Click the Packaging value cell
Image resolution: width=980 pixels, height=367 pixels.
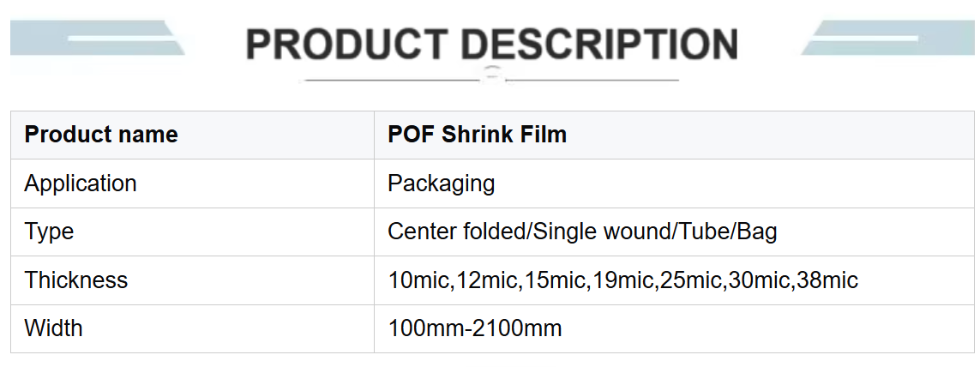pyautogui.click(x=675, y=183)
